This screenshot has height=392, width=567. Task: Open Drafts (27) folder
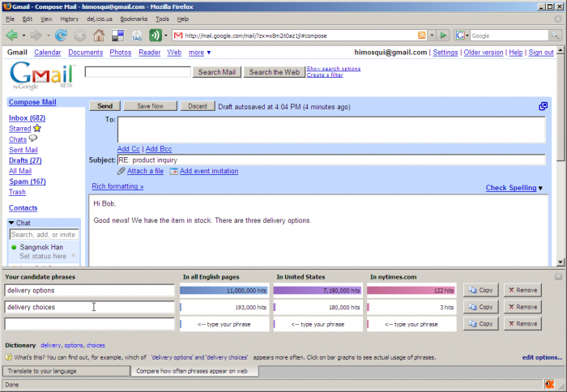(x=25, y=160)
